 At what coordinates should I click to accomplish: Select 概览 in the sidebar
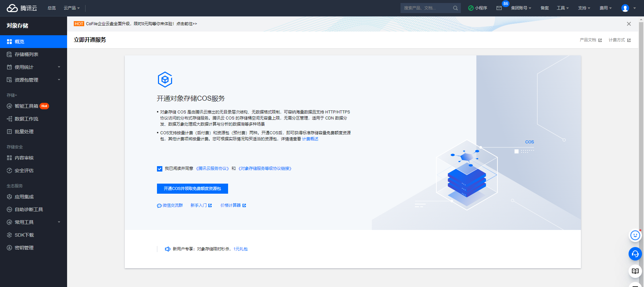point(34,42)
